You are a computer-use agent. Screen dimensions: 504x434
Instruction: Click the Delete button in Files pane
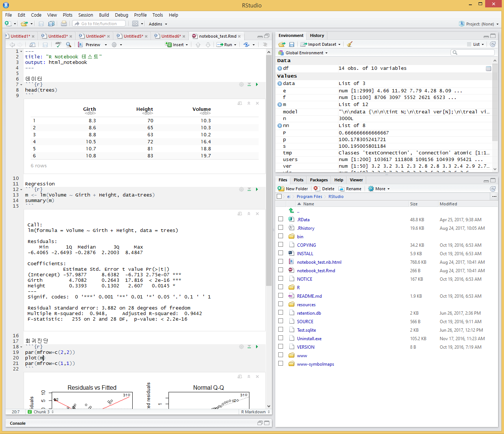324,189
